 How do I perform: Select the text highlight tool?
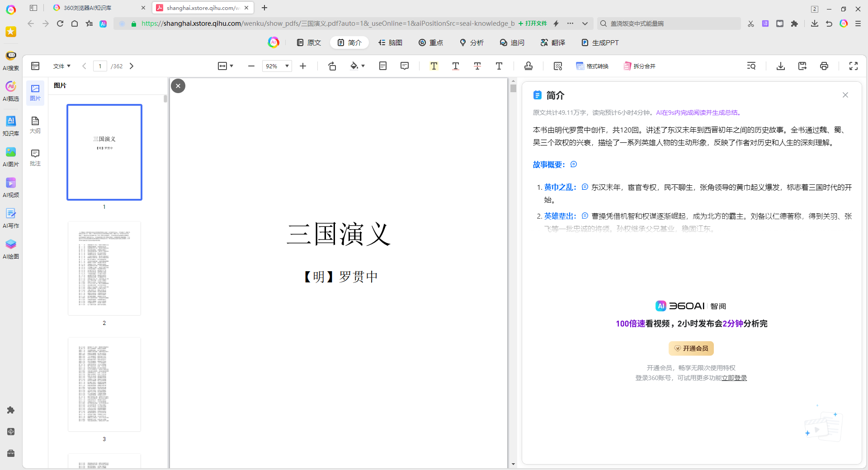coord(434,66)
